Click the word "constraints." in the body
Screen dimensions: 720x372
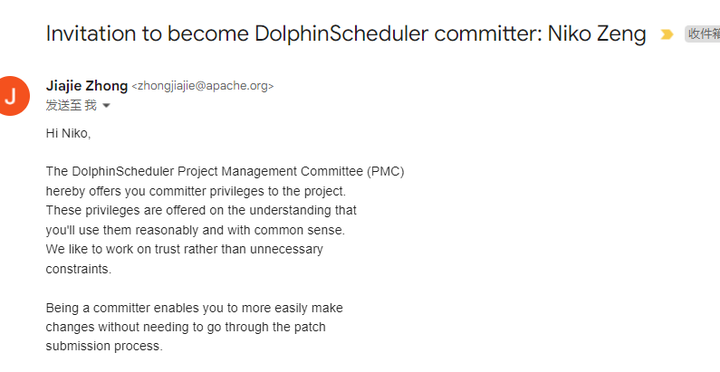click(x=79, y=269)
